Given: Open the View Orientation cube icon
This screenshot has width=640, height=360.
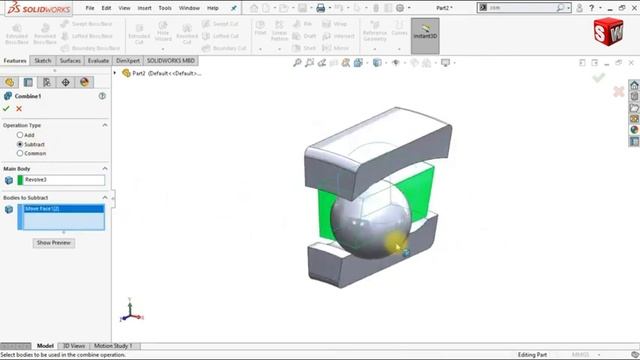Looking at the screenshot, I should pyautogui.click(x=358, y=62).
